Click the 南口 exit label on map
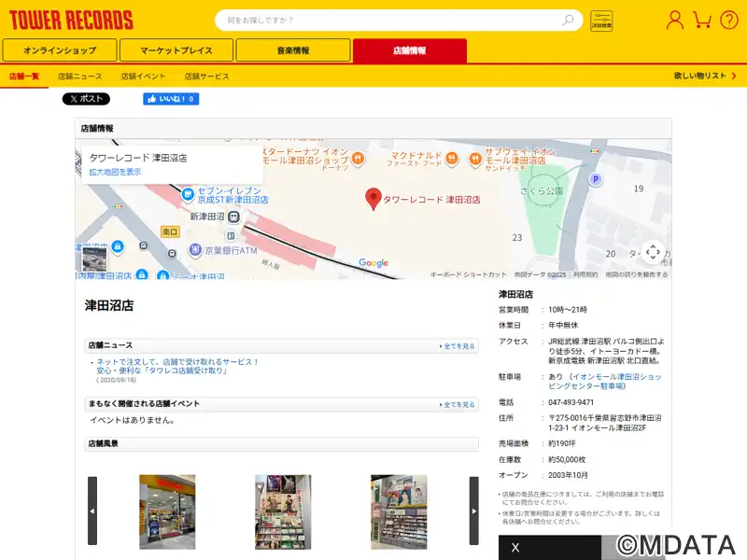Viewport: 747px width, 560px height. point(170,231)
